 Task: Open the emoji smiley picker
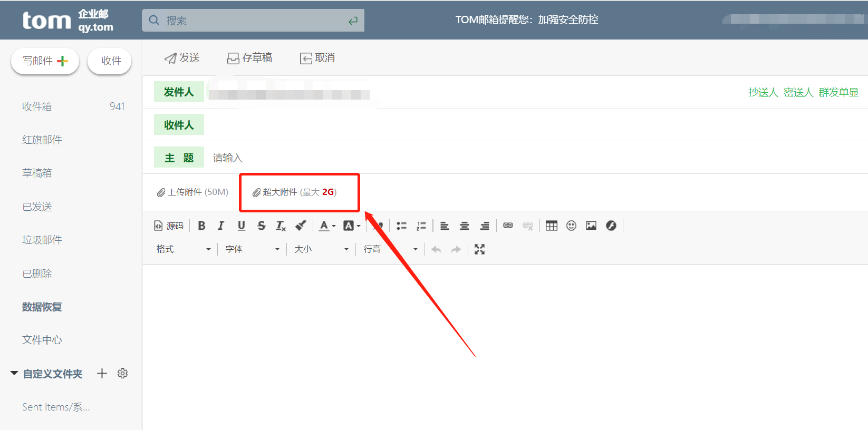click(x=571, y=226)
